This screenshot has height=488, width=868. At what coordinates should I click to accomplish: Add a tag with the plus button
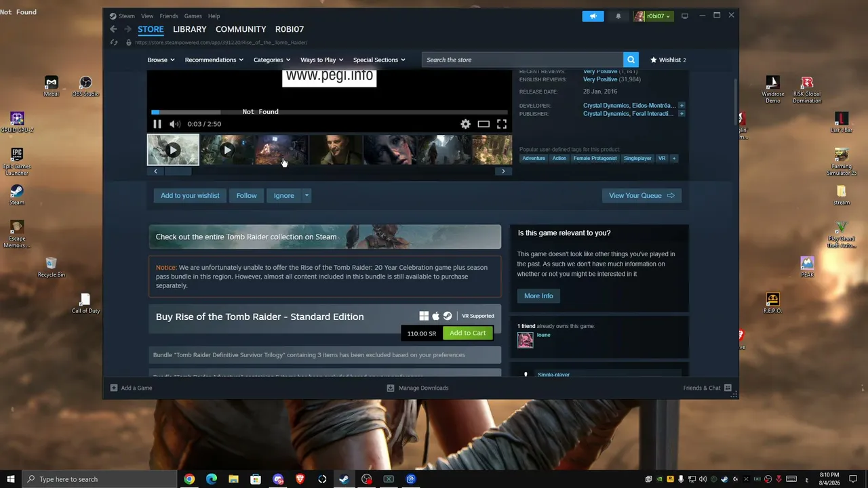tap(673, 159)
